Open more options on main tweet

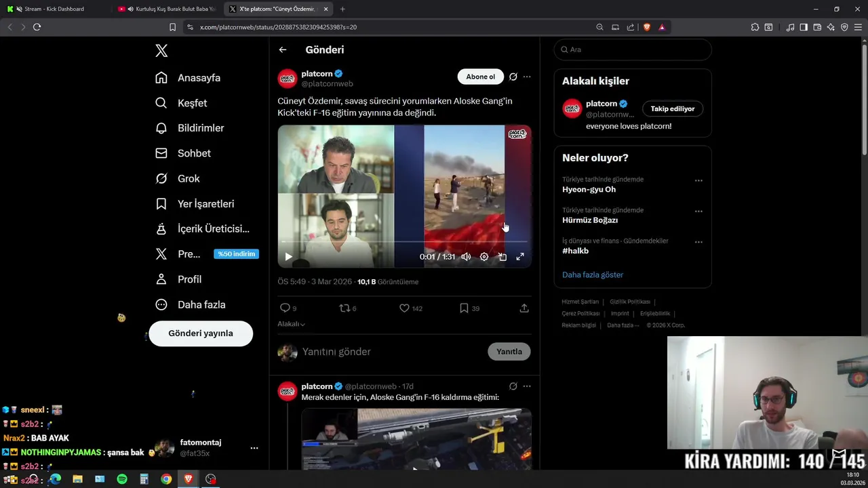(x=527, y=77)
